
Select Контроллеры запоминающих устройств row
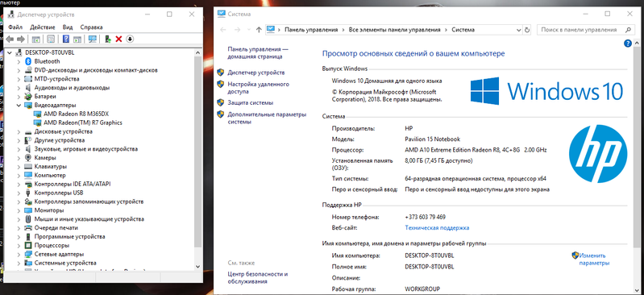click(x=89, y=202)
